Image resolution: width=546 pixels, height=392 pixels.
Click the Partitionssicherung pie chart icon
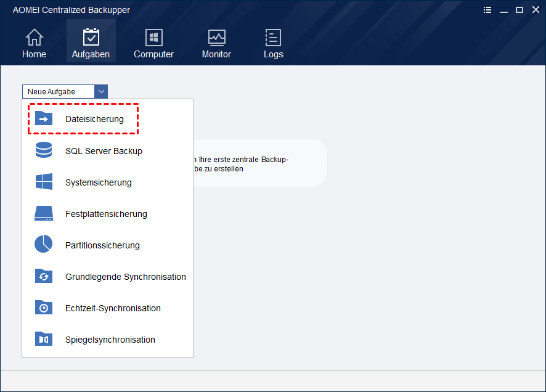coord(44,243)
